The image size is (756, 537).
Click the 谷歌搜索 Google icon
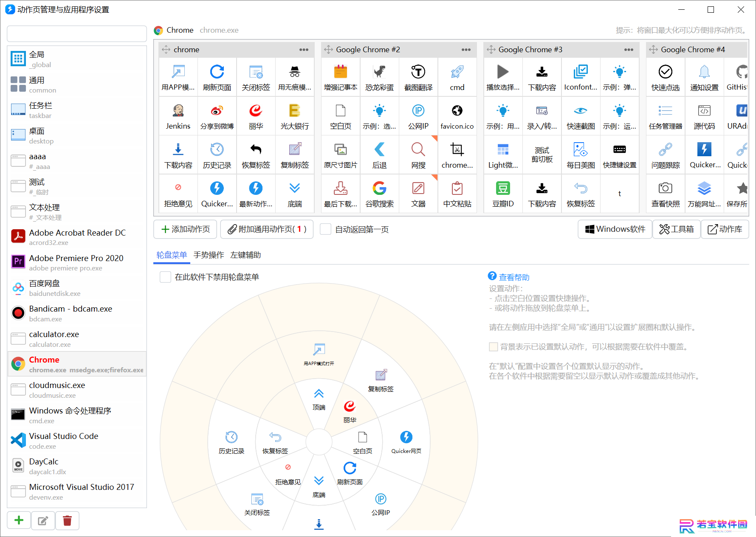pyautogui.click(x=379, y=188)
